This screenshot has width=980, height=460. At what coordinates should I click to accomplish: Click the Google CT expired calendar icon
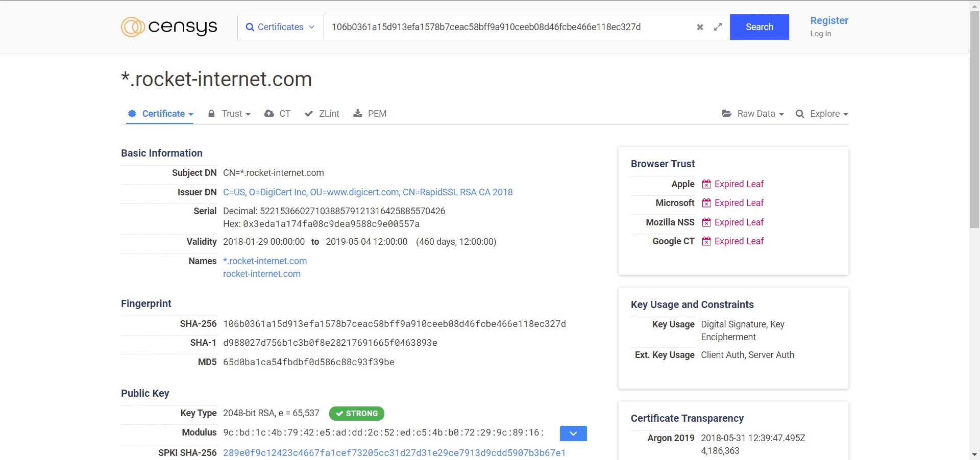click(706, 241)
